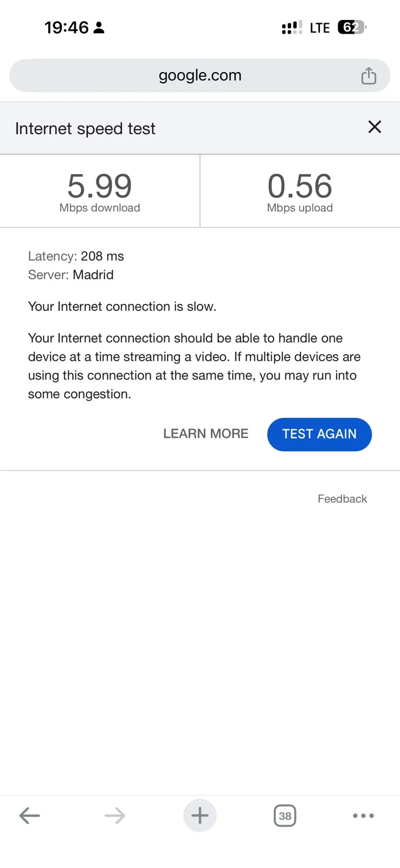Close the Internet speed test panel
400x868 pixels.
pyautogui.click(x=375, y=127)
